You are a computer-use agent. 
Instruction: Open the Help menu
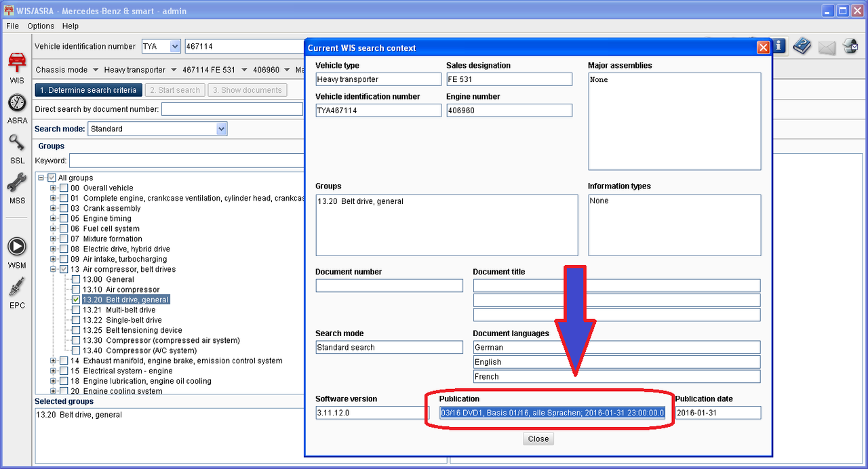click(71, 26)
